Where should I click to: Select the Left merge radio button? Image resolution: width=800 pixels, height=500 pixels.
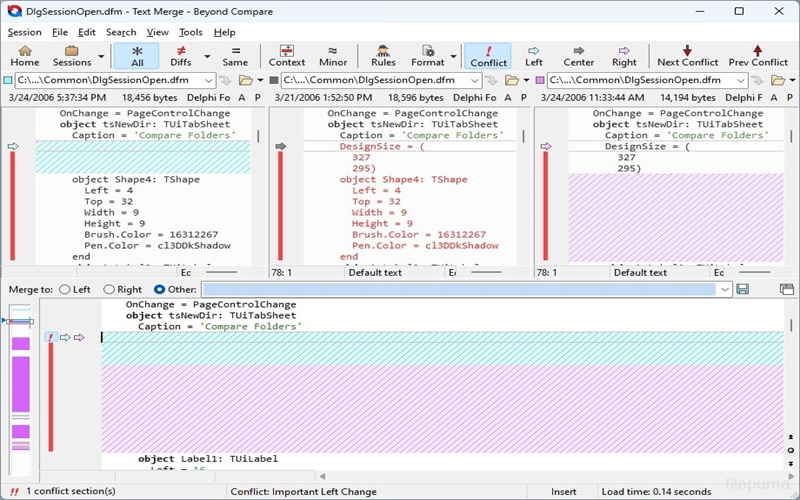[x=66, y=289]
